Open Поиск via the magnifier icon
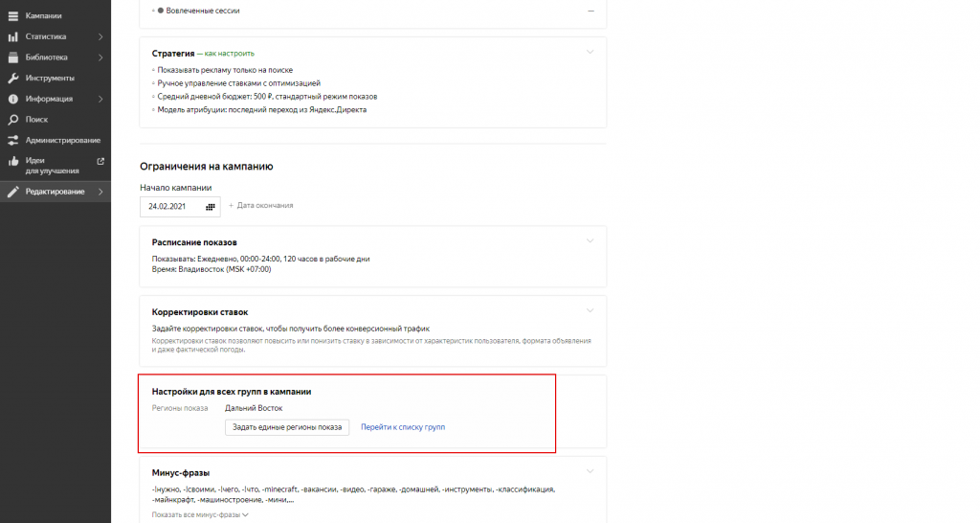 [x=13, y=120]
